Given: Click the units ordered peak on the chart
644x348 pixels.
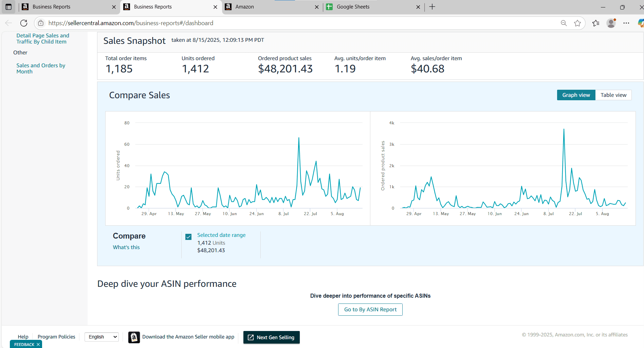Looking at the screenshot, I should point(299,138).
